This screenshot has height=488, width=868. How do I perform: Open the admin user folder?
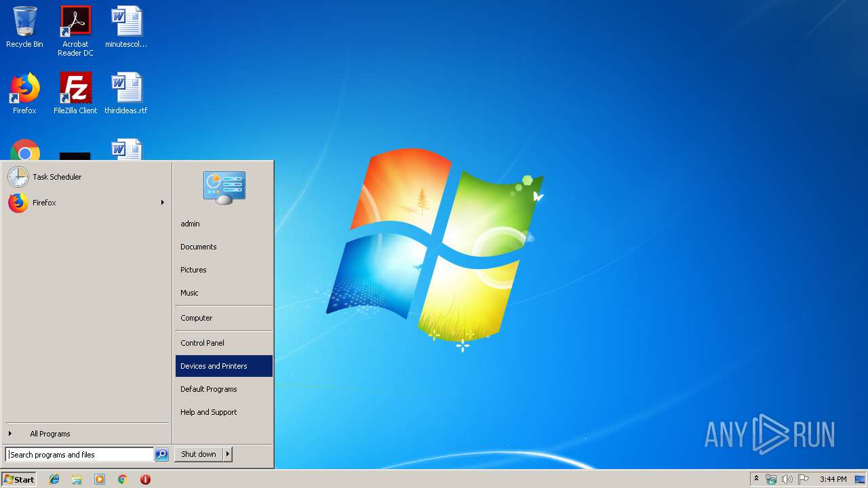pyautogui.click(x=224, y=224)
